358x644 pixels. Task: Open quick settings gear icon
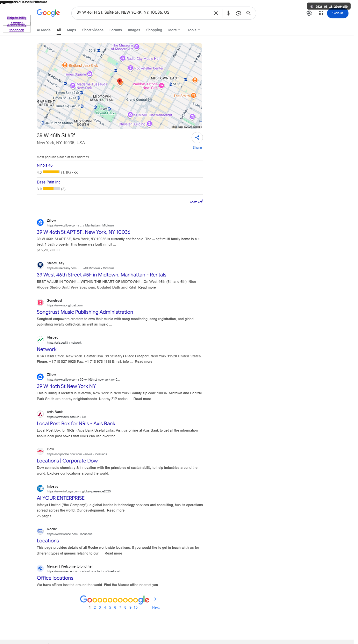(x=309, y=13)
